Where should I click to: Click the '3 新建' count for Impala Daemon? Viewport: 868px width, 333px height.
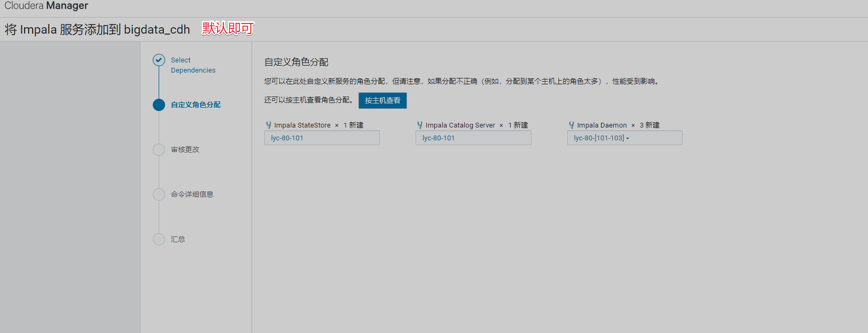[650, 125]
